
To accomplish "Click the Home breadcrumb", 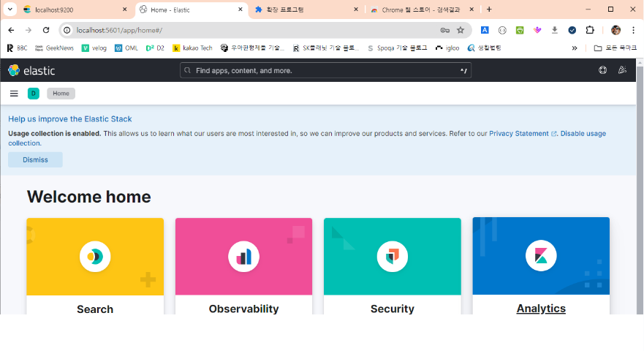I will pyautogui.click(x=61, y=94).
